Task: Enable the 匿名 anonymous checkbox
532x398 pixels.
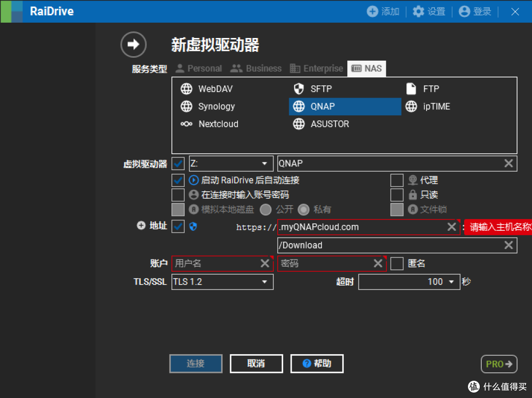Action: pos(397,263)
